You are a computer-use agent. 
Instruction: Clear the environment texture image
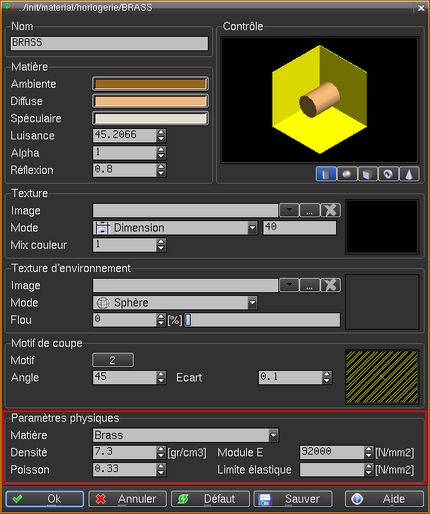pos(330,285)
